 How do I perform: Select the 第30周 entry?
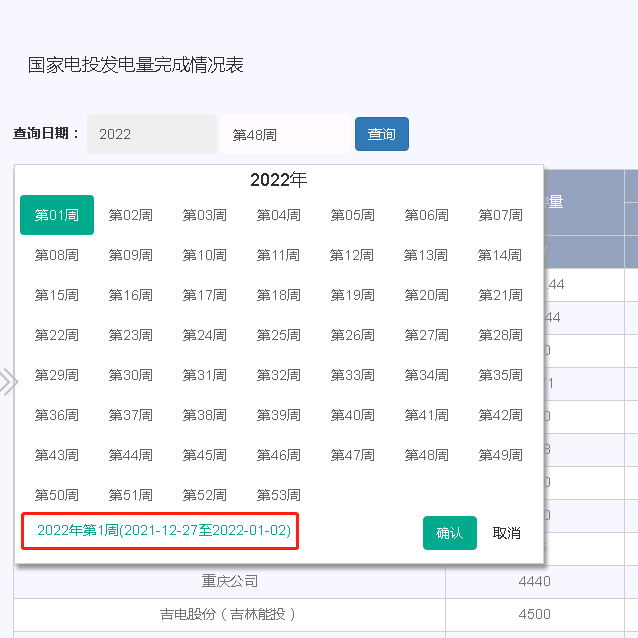131,375
